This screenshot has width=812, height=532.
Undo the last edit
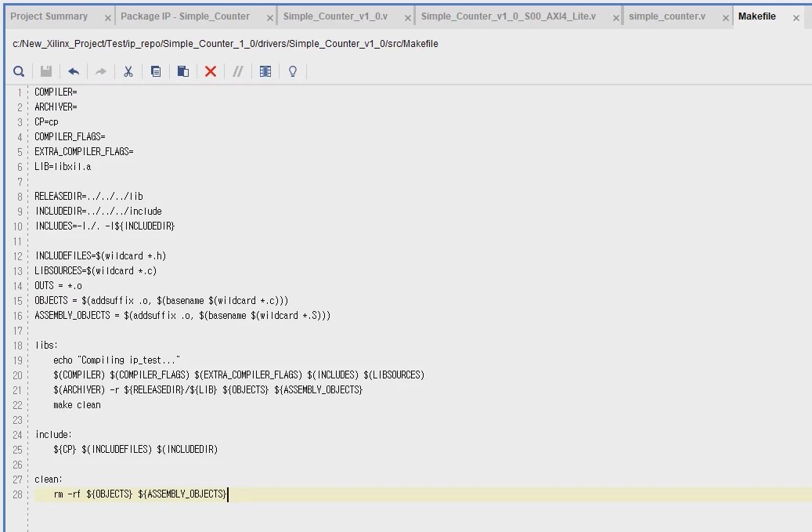[x=74, y=71]
